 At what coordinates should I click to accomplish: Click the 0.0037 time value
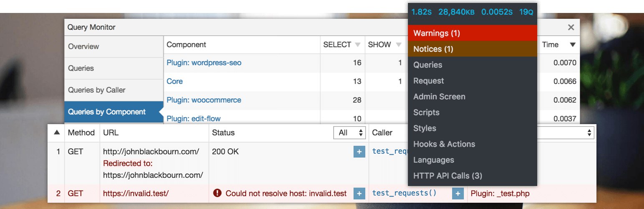(x=565, y=119)
